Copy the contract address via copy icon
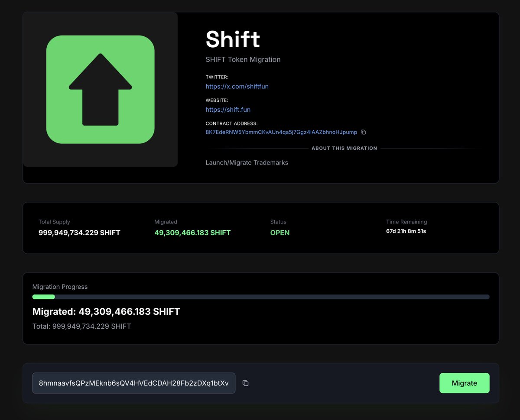Viewport: 520px width, 420px height. coord(364,132)
